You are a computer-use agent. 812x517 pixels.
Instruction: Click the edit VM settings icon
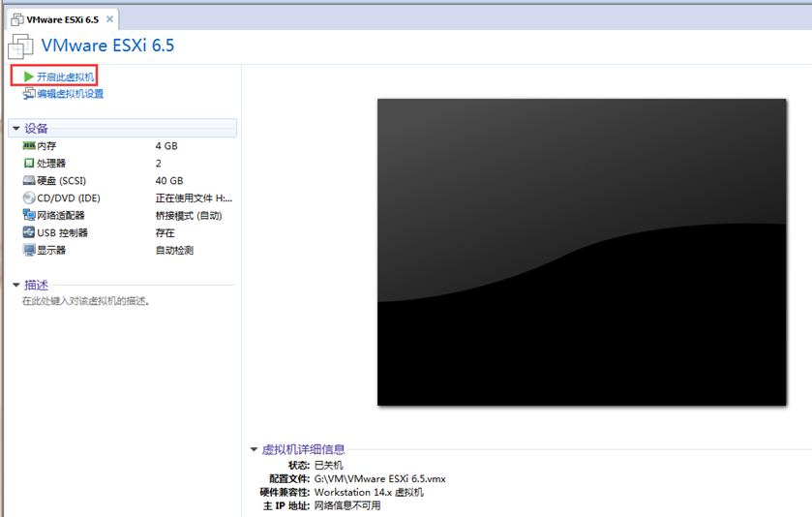click(29, 94)
